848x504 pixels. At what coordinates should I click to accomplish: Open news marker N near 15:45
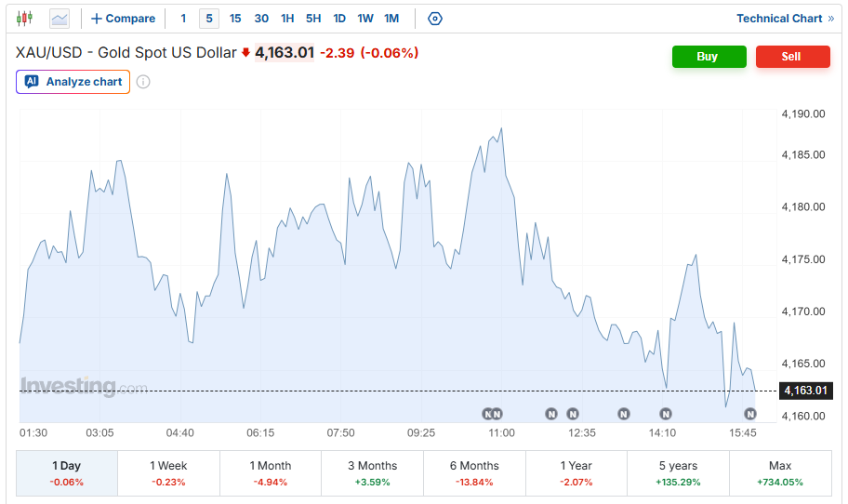coord(750,414)
